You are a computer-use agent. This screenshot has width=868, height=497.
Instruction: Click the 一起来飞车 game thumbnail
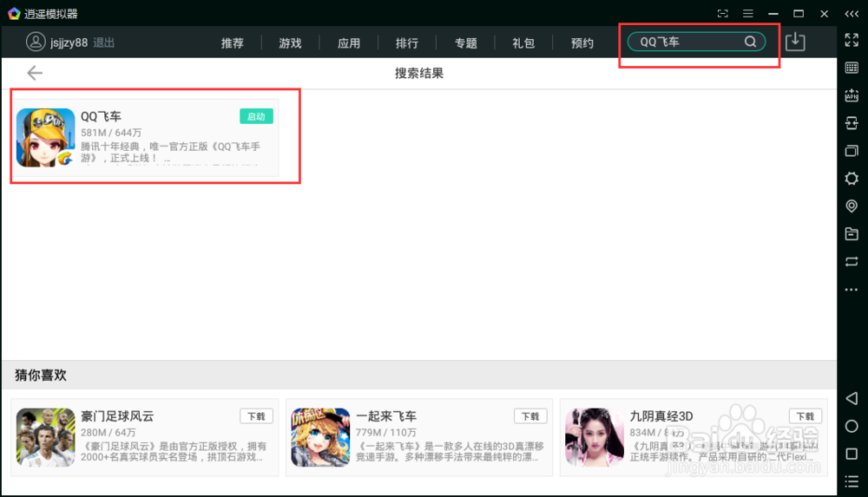tap(320, 437)
